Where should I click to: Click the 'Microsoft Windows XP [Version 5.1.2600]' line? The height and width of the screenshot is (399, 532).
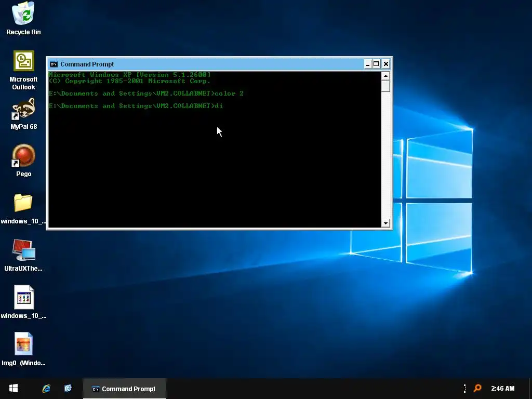(129, 75)
